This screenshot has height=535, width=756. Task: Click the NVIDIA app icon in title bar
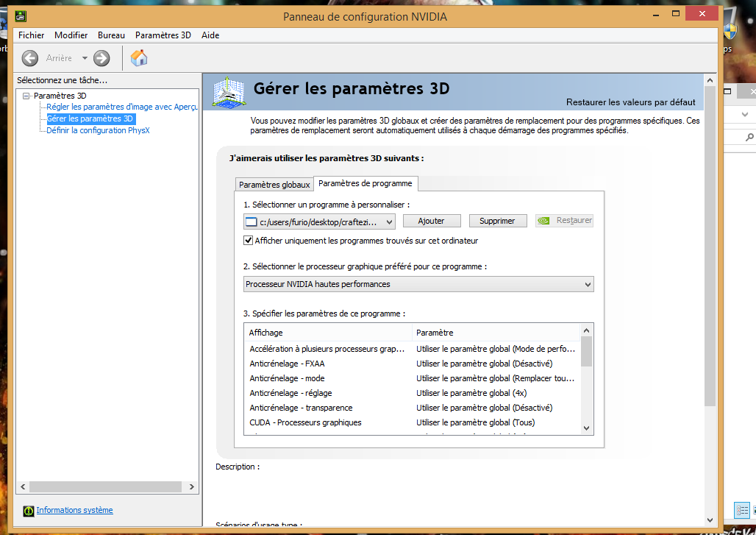pos(21,16)
